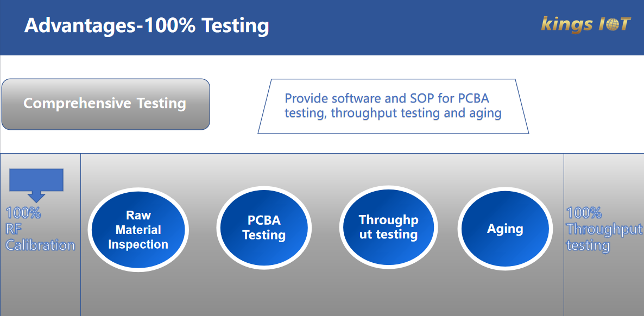Click the "100%" text under the blue arrow
644x316 pixels.
tap(23, 213)
